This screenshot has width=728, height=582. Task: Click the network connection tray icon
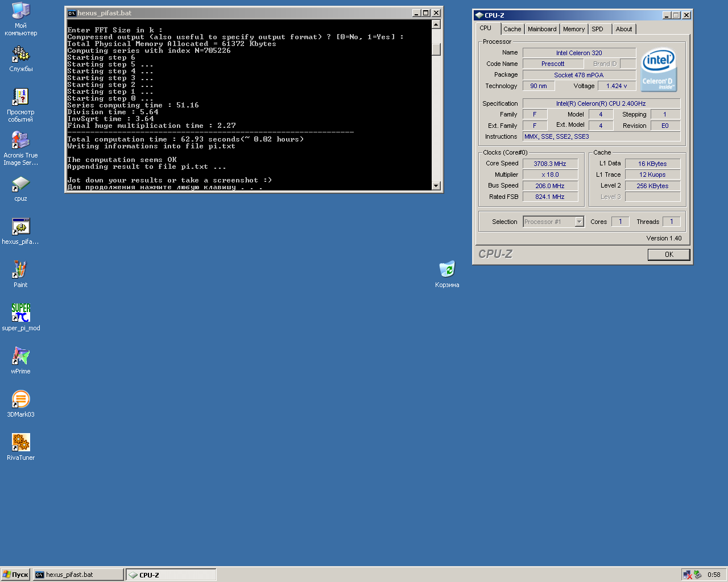point(688,575)
